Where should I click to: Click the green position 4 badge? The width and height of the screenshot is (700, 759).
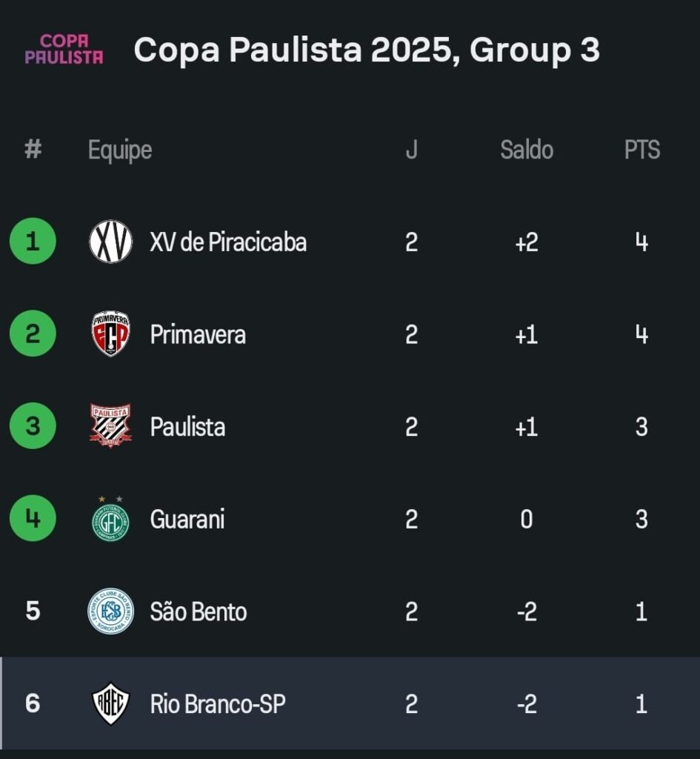[x=33, y=518]
